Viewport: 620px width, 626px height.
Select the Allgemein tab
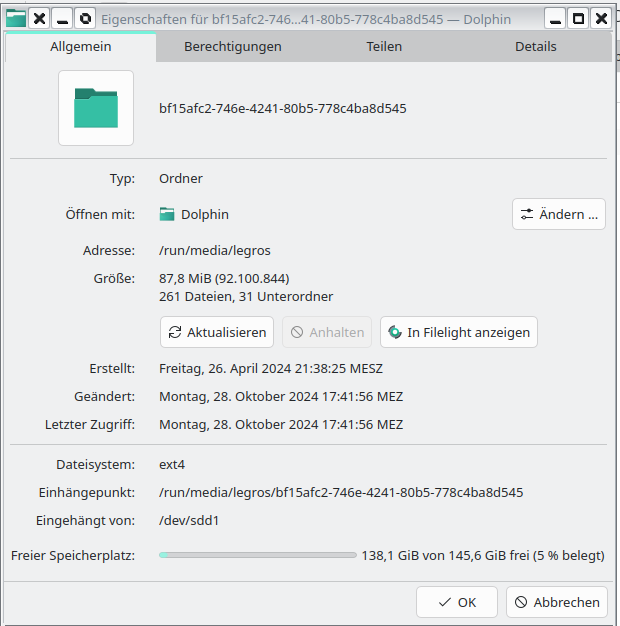click(x=81, y=47)
